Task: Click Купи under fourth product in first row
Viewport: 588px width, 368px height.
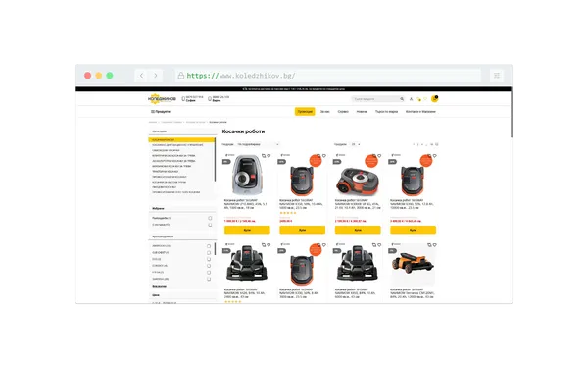Action: [414, 230]
